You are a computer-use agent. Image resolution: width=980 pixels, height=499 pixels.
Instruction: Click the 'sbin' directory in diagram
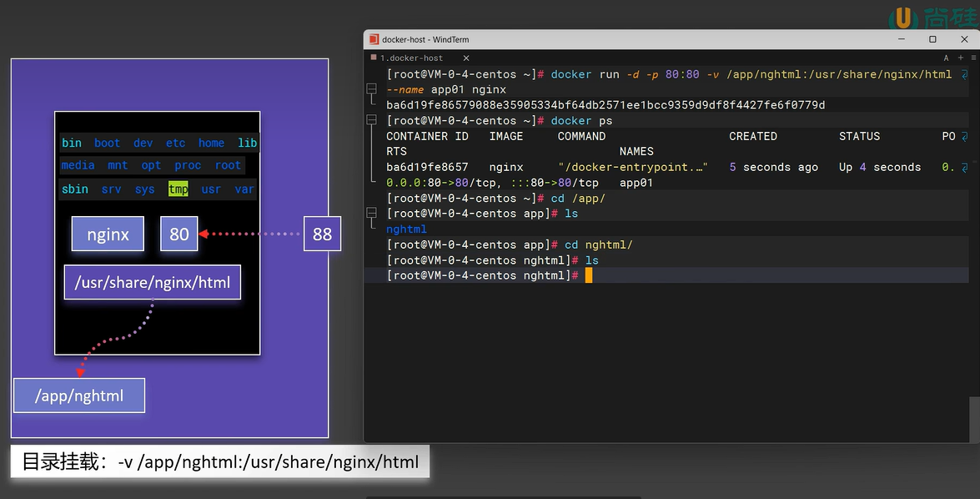tap(75, 189)
